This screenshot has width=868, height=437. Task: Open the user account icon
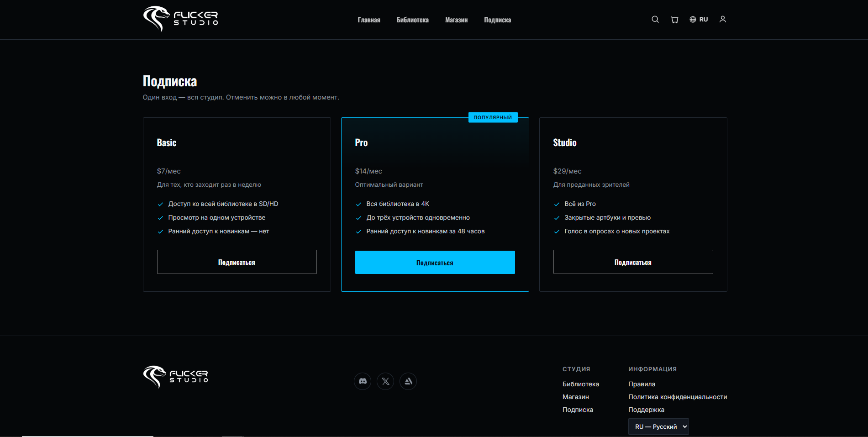coord(723,20)
